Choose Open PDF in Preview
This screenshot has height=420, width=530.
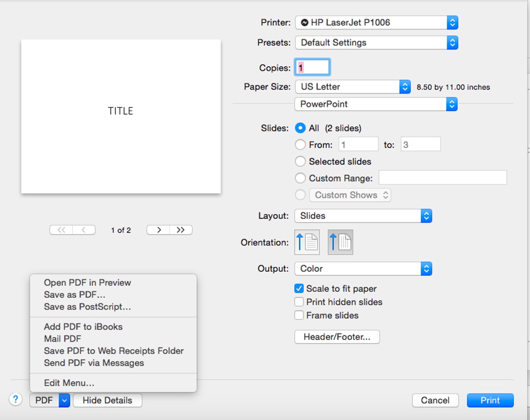pyautogui.click(x=87, y=282)
